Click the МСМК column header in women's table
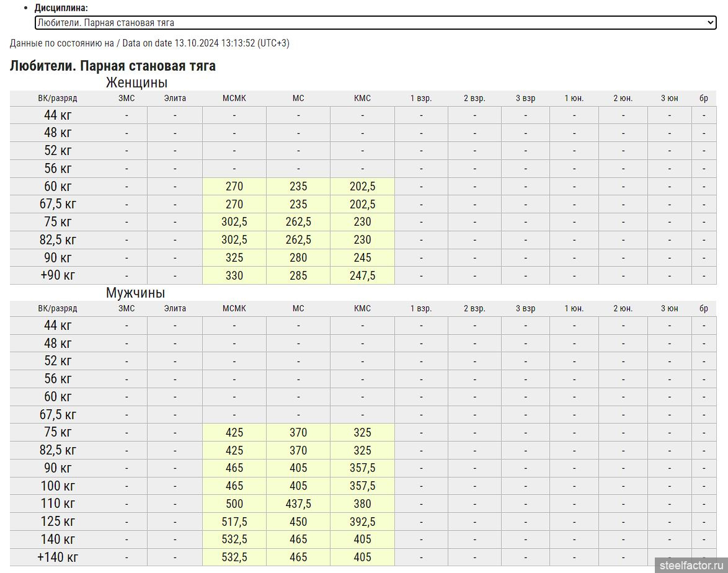This screenshot has height=573, width=728. [234, 98]
